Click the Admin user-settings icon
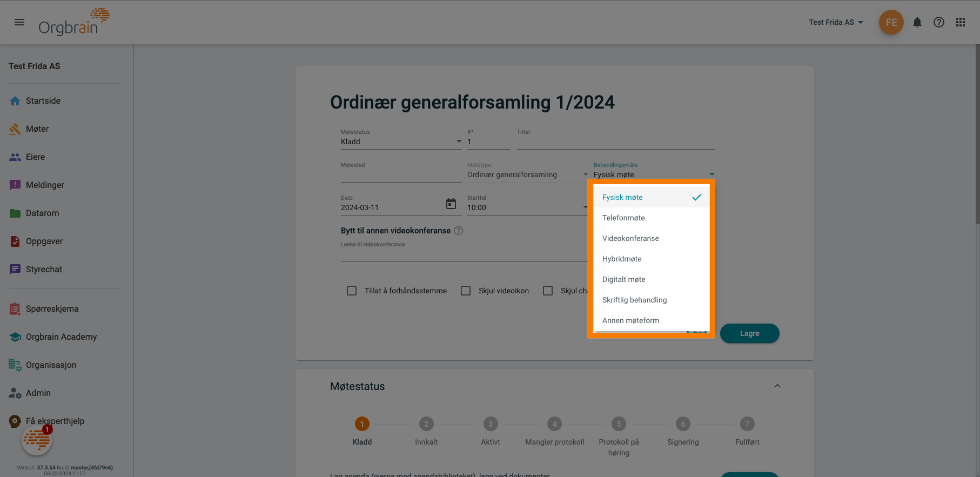 [15, 393]
